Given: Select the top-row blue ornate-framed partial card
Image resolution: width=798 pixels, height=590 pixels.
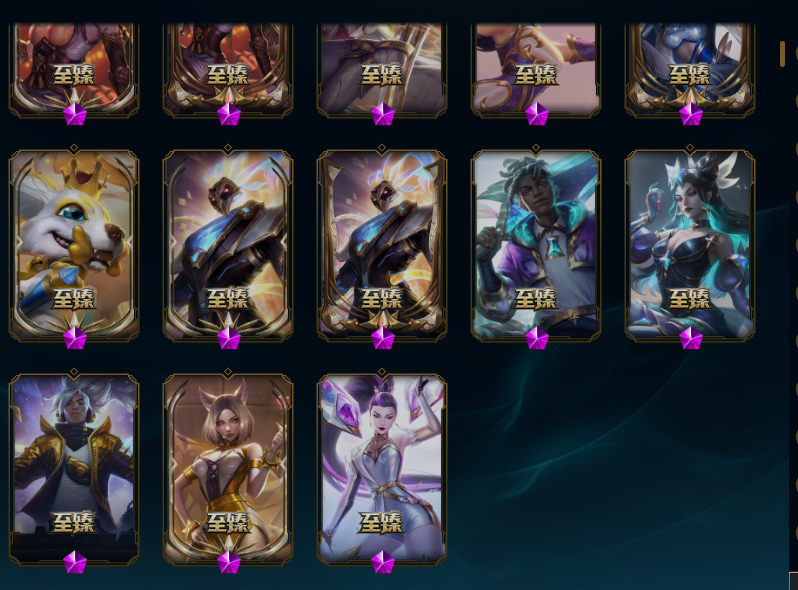Looking at the screenshot, I should [690, 70].
